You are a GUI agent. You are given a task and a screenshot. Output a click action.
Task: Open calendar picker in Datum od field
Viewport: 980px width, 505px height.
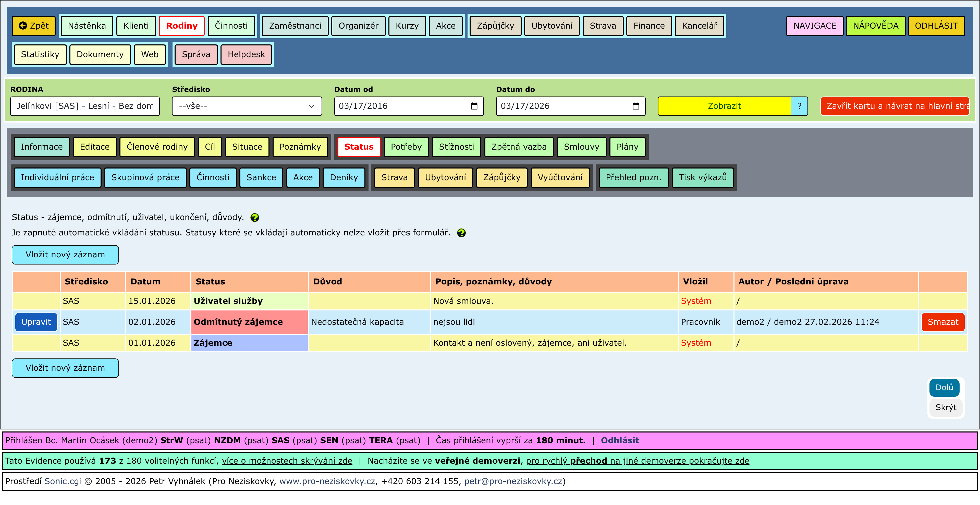tap(474, 106)
